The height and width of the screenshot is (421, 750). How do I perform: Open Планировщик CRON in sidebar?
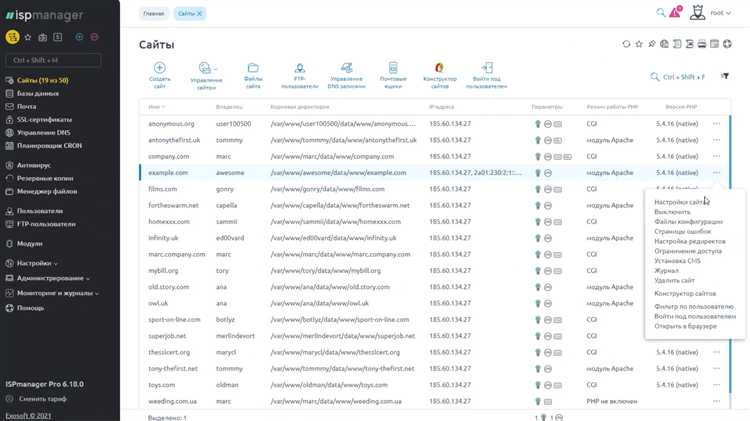click(49, 145)
